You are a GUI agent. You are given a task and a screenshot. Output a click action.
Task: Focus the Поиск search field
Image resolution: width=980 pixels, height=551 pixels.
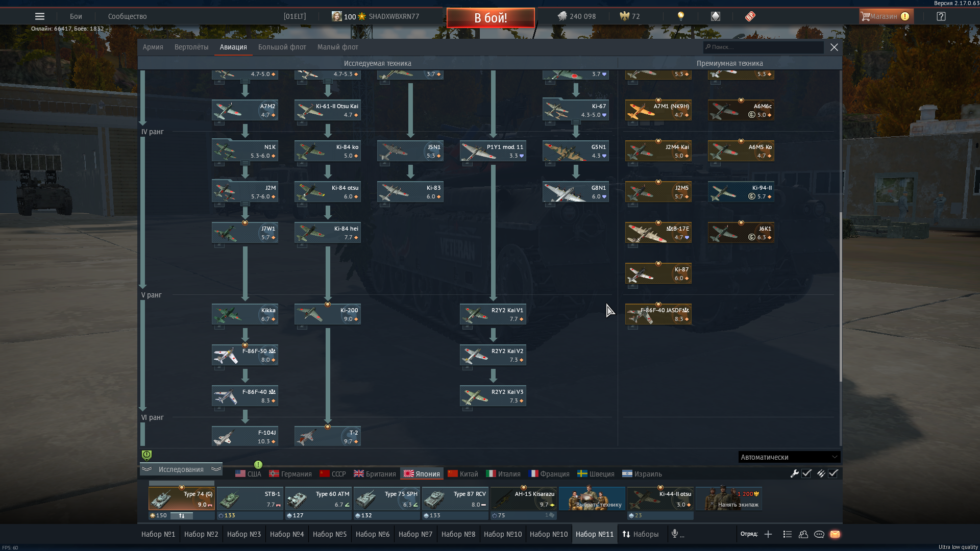tap(763, 47)
